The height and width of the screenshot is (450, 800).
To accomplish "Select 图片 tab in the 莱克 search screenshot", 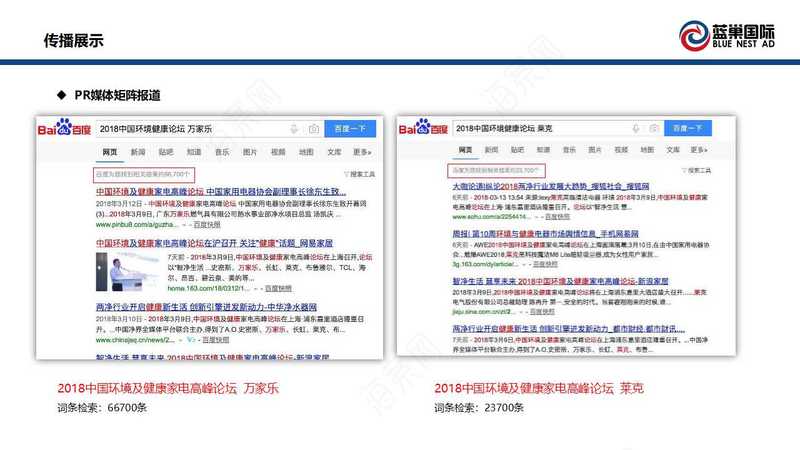I will [x=595, y=150].
